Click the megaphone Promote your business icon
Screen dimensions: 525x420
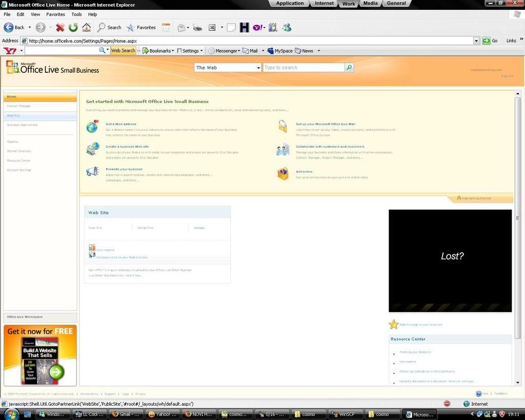(92, 171)
